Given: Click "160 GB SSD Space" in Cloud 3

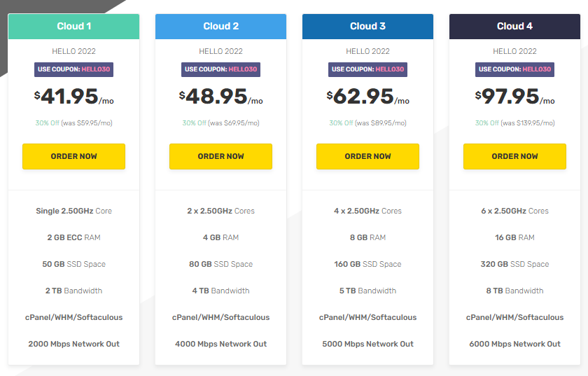Looking at the screenshot, I should [x=367, y=264].
